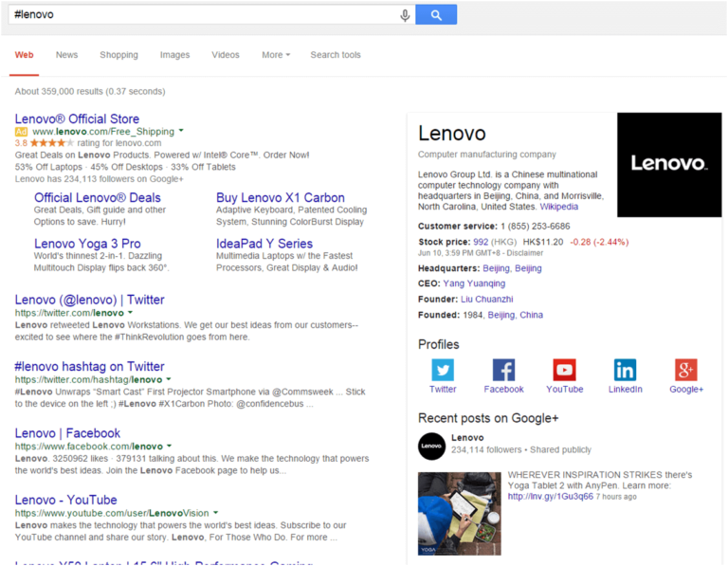Open Lenovo Official Store ad link
Viewport: 728px width, 566px height.
[77, 119]
